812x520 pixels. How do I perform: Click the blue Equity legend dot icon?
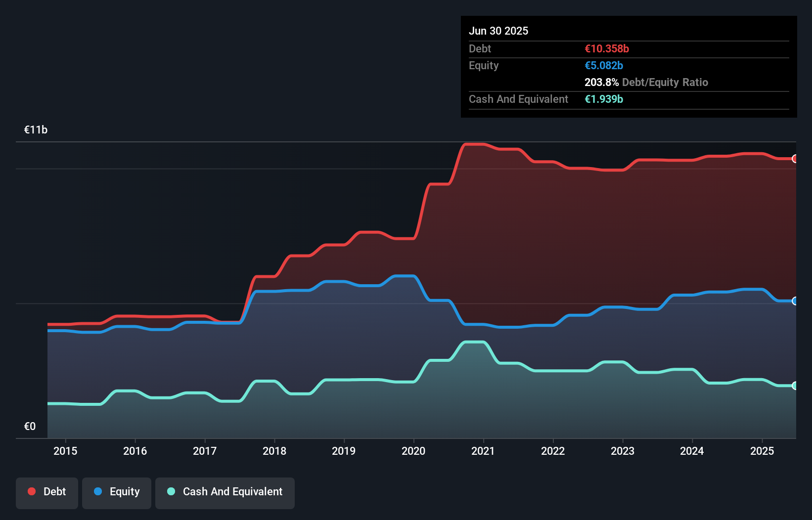pos(99,492)
